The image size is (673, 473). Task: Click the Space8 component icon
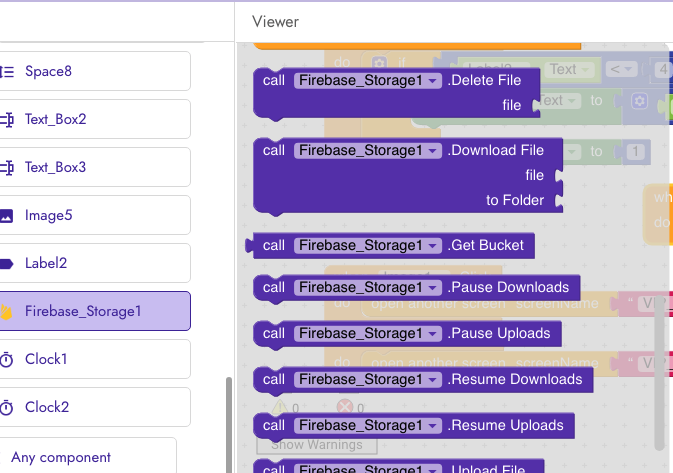click(x=7, y=72)
